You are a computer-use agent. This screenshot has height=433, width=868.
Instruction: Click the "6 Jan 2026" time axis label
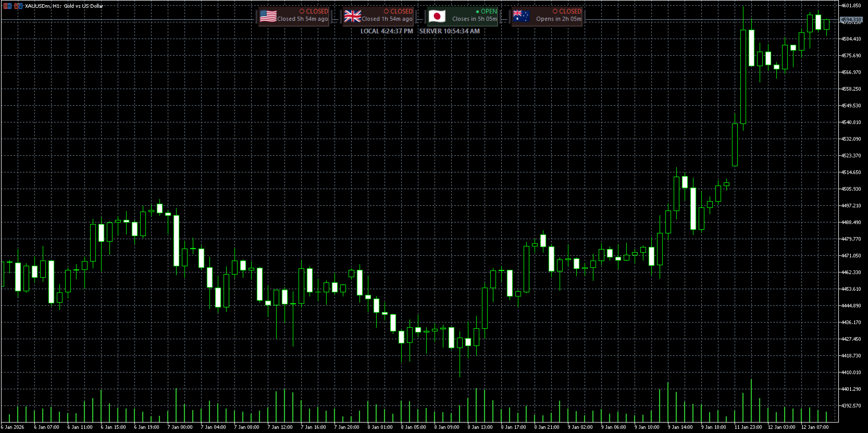13,427
